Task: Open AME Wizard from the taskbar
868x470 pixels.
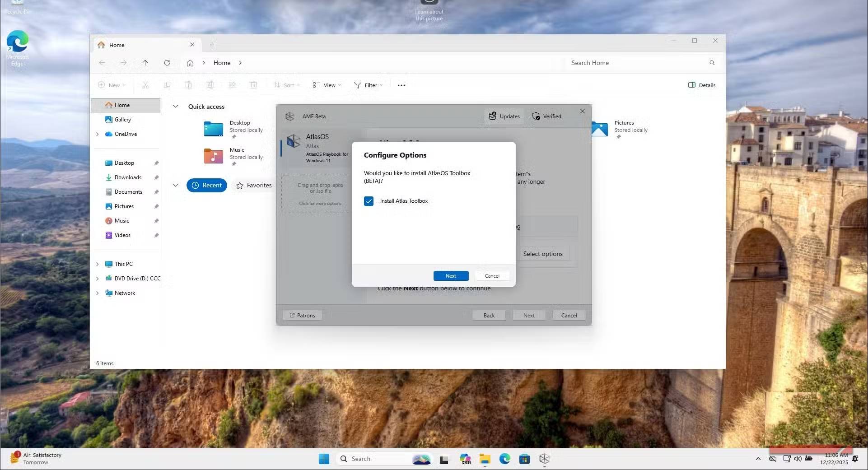Action: pyautogui.click(x=544, y=459)
